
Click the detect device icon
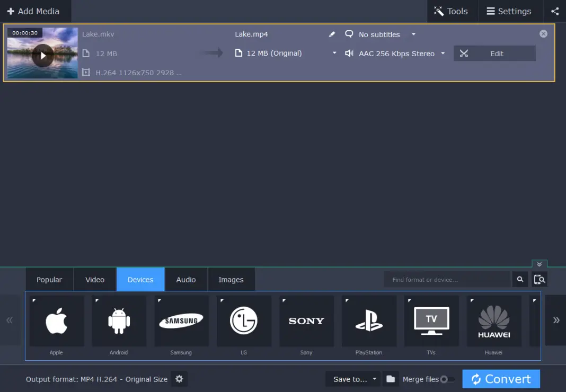coord(540,279)
